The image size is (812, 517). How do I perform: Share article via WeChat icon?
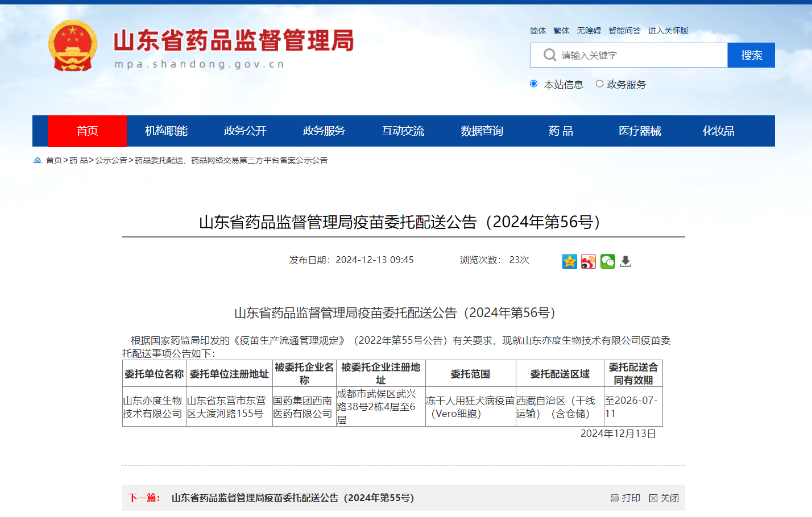coord(607,261)
